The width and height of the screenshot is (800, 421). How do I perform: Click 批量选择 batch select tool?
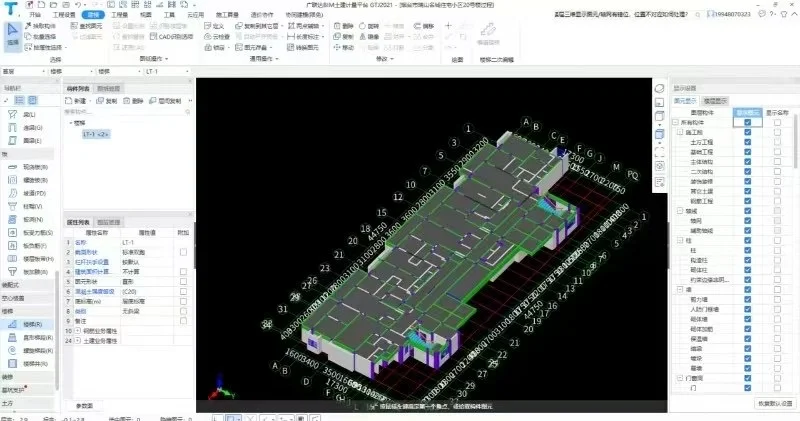click(x=40, y=36)
